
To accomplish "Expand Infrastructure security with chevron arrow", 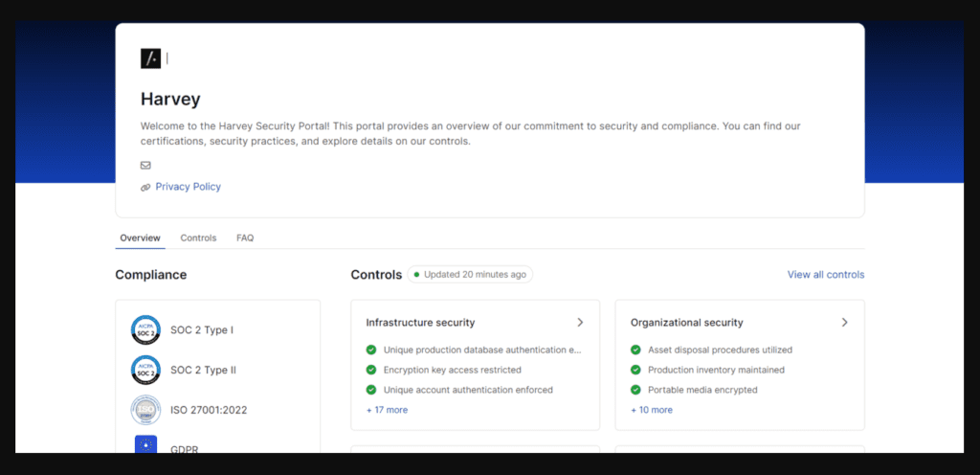I will tap(580, 323).
